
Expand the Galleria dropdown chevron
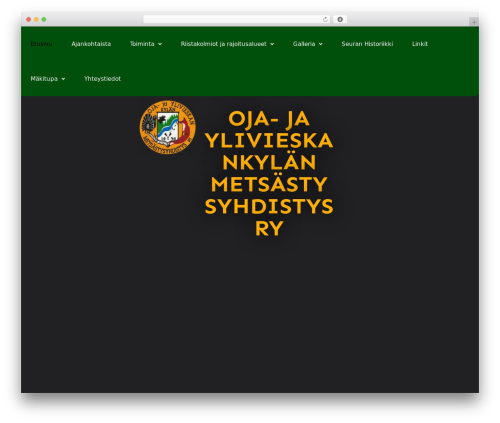[321, 44]
